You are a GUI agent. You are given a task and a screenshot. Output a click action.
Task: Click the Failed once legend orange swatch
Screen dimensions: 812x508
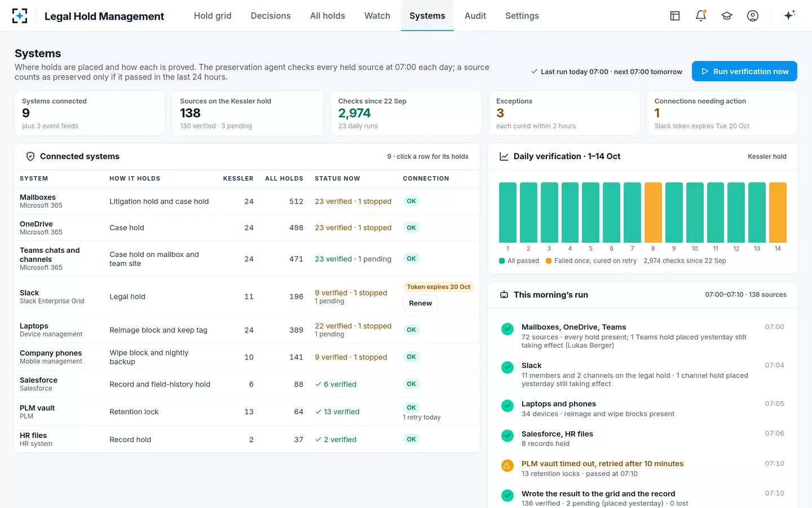click(x=549, y=261)
